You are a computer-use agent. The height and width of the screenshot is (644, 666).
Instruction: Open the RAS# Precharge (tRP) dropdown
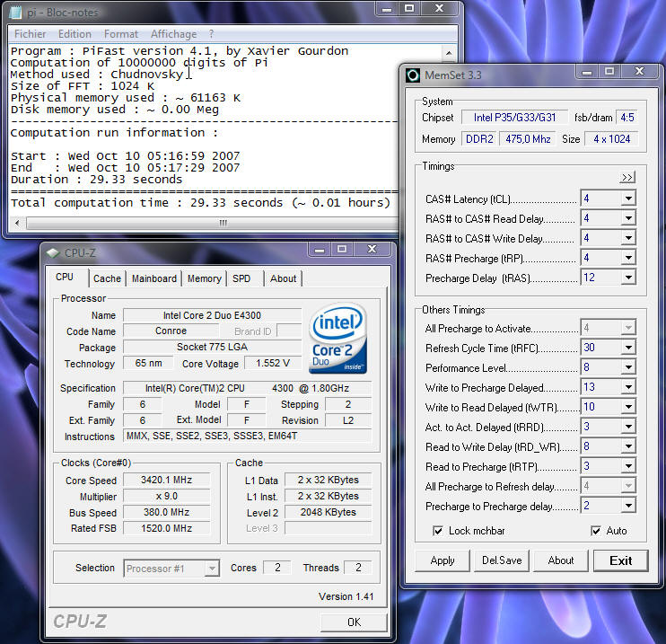pos(628,258)
